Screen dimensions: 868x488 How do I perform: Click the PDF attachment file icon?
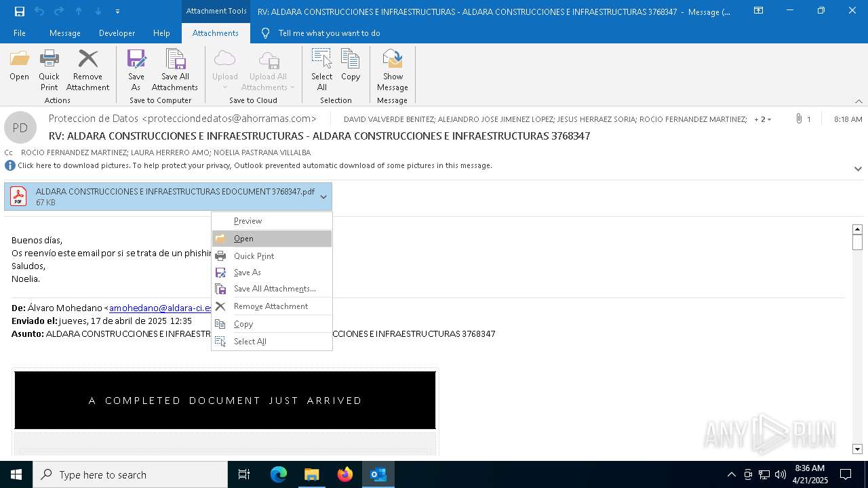tap(18, 197)
